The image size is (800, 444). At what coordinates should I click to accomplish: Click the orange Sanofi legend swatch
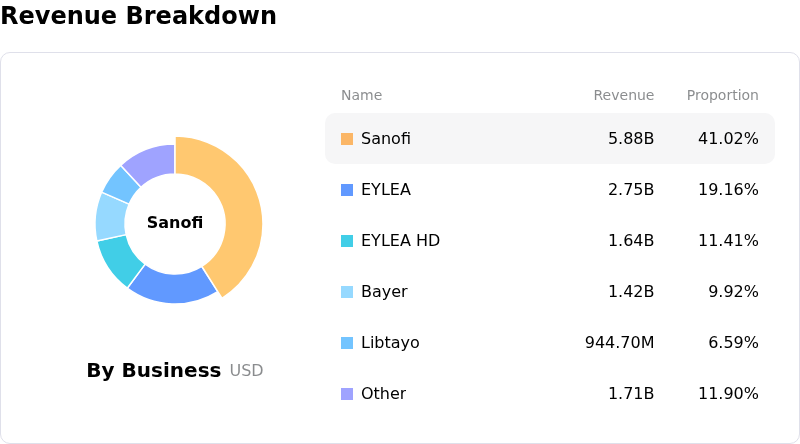347,139
